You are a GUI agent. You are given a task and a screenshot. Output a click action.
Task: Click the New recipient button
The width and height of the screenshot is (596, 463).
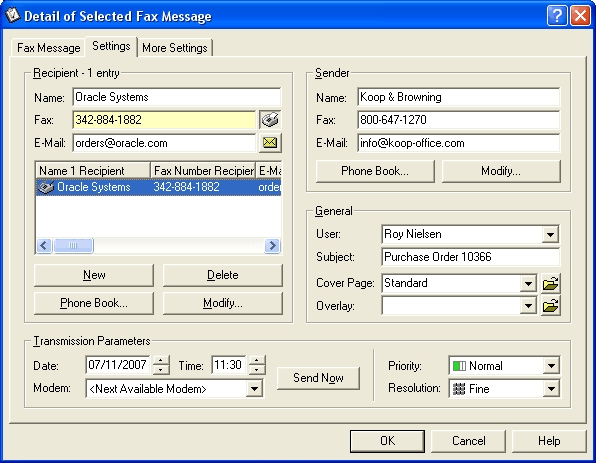click(x=94, y=275)
